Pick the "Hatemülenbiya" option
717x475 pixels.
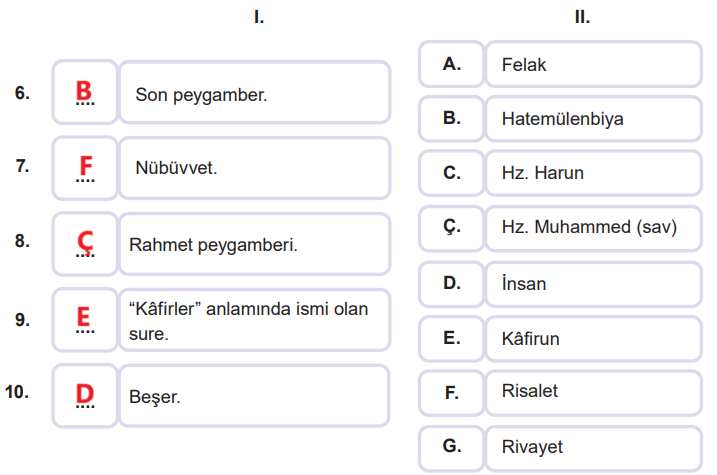594,119
